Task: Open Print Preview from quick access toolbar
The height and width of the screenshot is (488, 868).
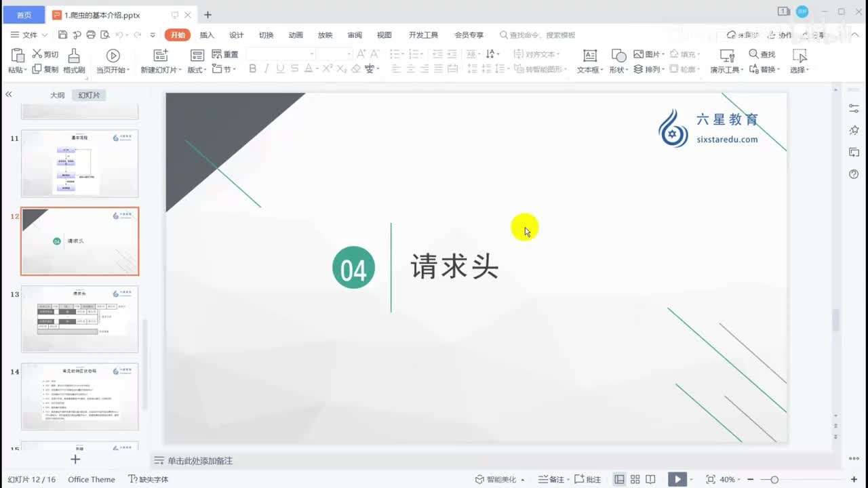Action: click(x=104, y=35)
